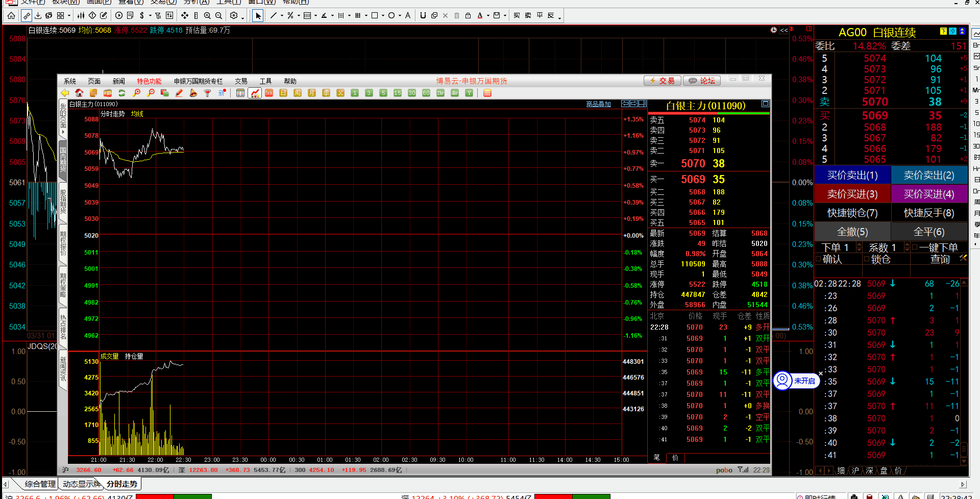Adjust the 下单 quantity stepper

pos(859,247)
